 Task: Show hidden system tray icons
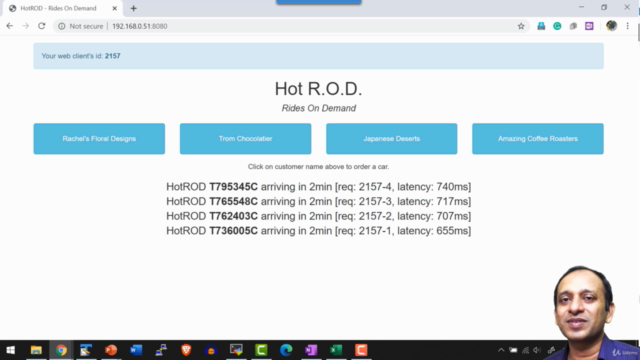click(501, 350)
